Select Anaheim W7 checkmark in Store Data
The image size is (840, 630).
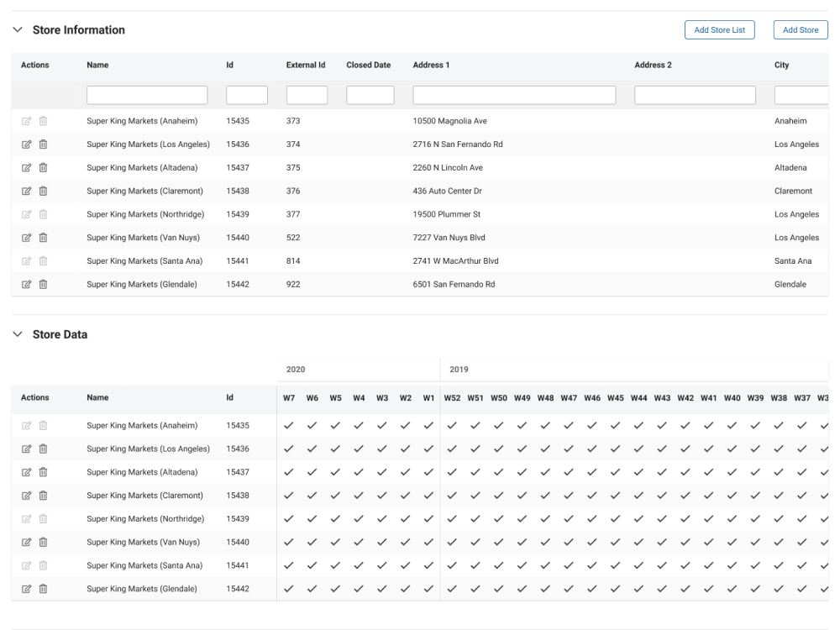coord(289,425)
